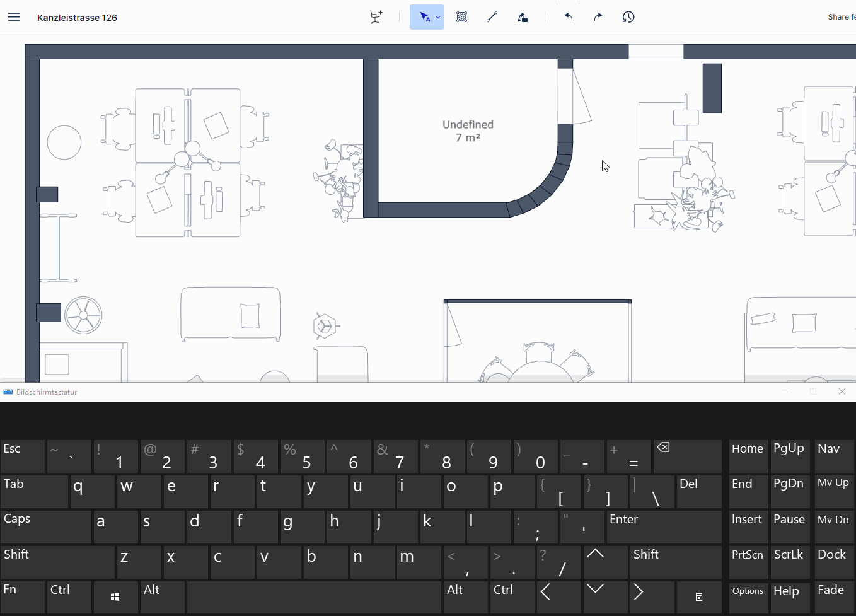Click the Enter key on keyboard

click(664, 527)
